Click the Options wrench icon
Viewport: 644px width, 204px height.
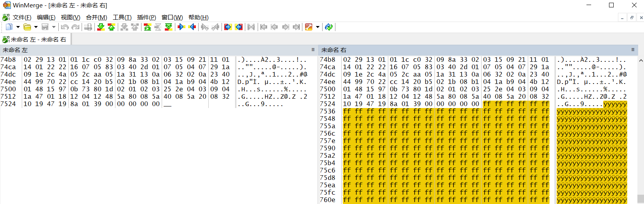click(x=309, y=27)
